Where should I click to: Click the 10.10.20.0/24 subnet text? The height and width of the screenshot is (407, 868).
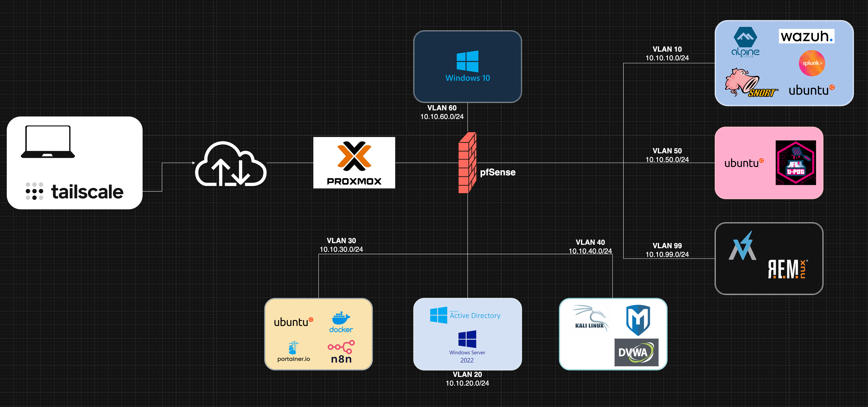(x=467, y=383)
